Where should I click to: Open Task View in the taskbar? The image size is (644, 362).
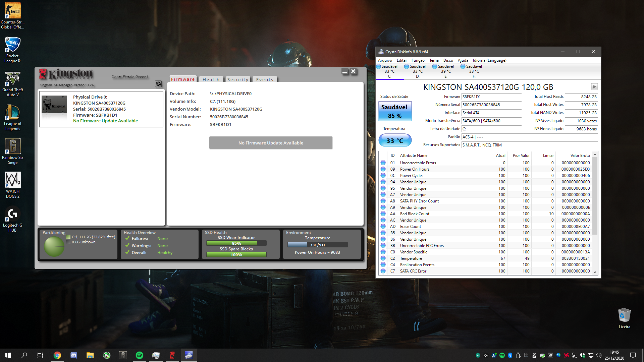click(40, 355)
